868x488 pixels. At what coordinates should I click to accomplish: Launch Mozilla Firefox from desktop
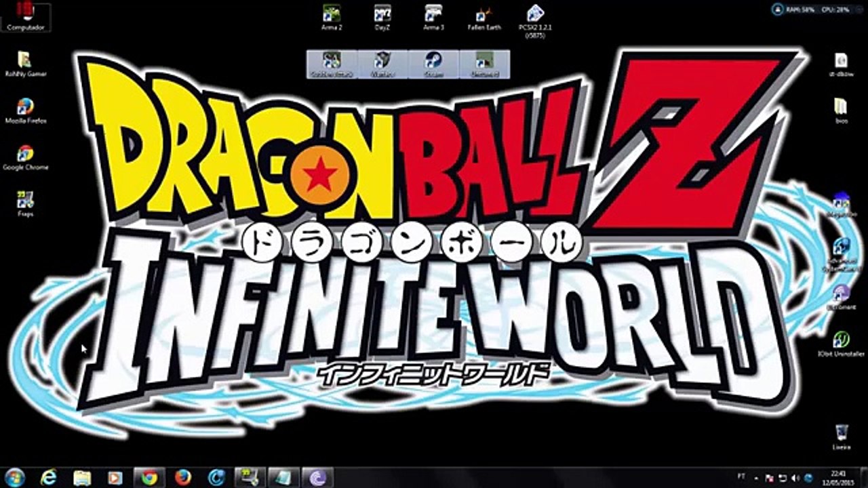pos(25,110)
